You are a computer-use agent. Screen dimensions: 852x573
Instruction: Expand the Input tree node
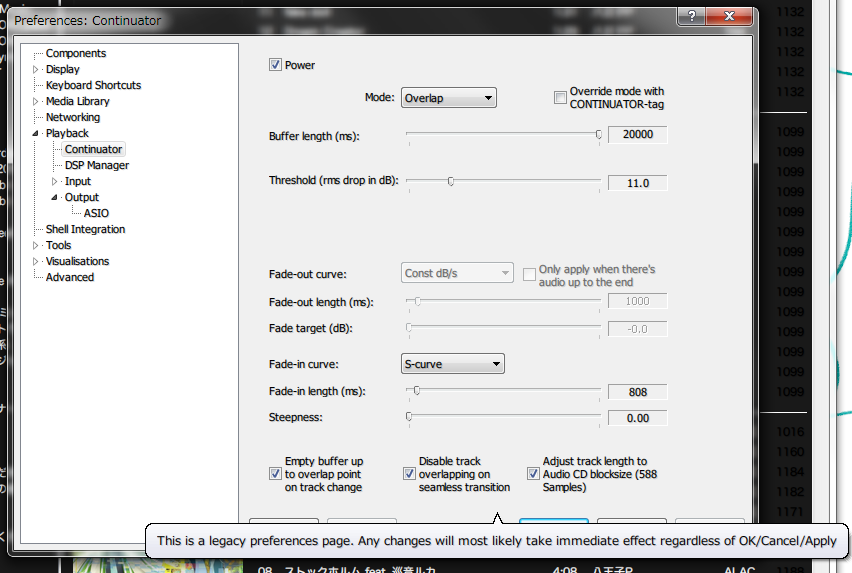(x=56, y=182)
